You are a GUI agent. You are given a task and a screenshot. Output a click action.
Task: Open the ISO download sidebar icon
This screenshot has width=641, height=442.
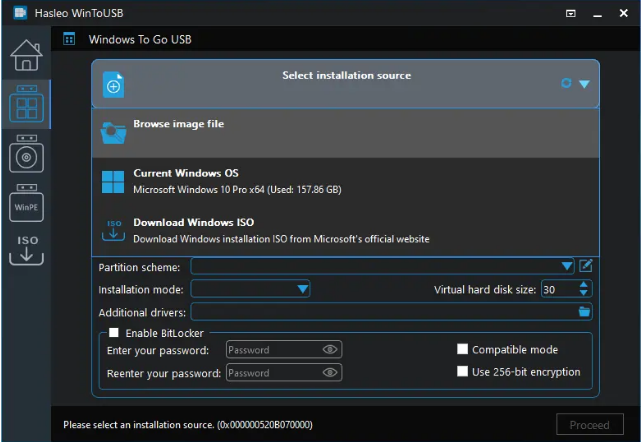click(x=25, y=250)
